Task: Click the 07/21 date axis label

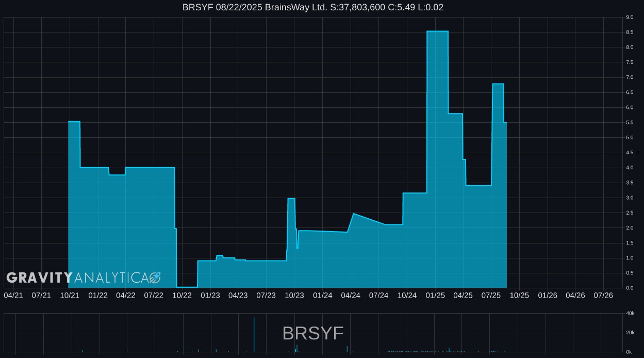Action: 41,295
